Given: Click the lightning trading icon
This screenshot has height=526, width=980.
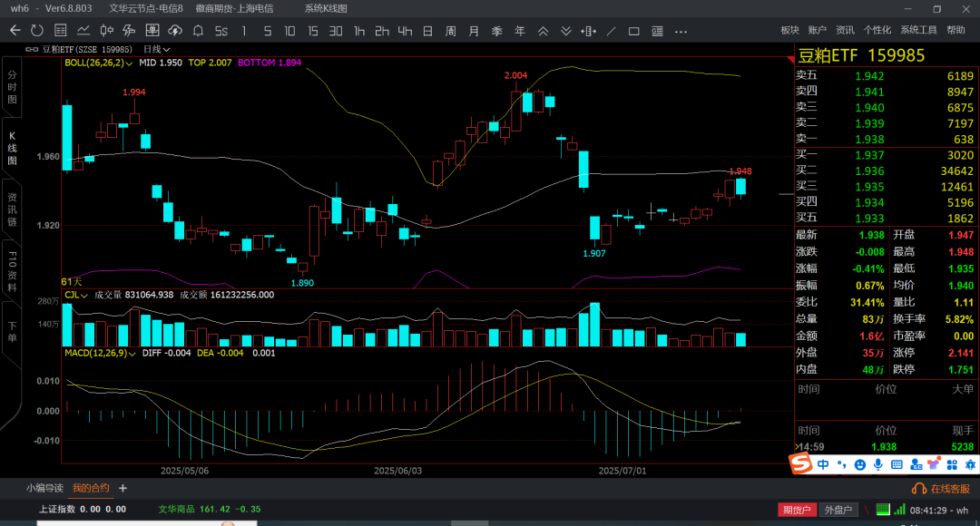Looking at the screenshot, I should 129,31.
